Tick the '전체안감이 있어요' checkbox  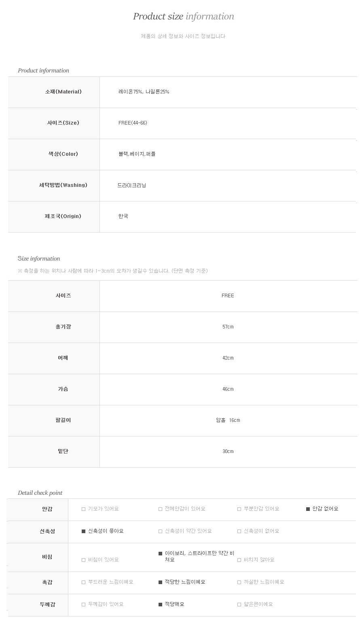161,509
